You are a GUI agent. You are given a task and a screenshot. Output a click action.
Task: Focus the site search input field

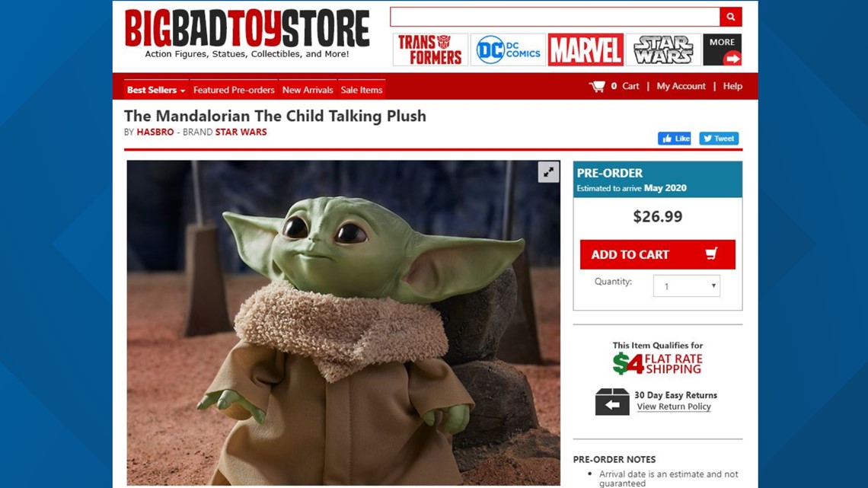554,18
